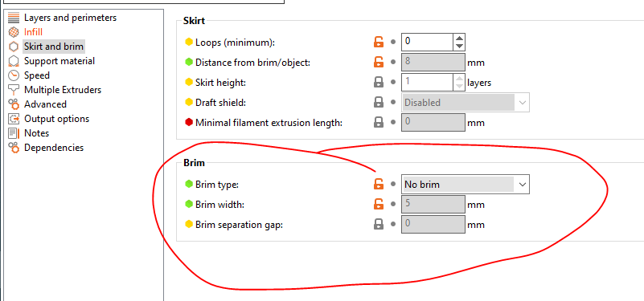Click the Distance from brim/object label
The width and height of the screenshot is (644, 301).
pos(253,63)
